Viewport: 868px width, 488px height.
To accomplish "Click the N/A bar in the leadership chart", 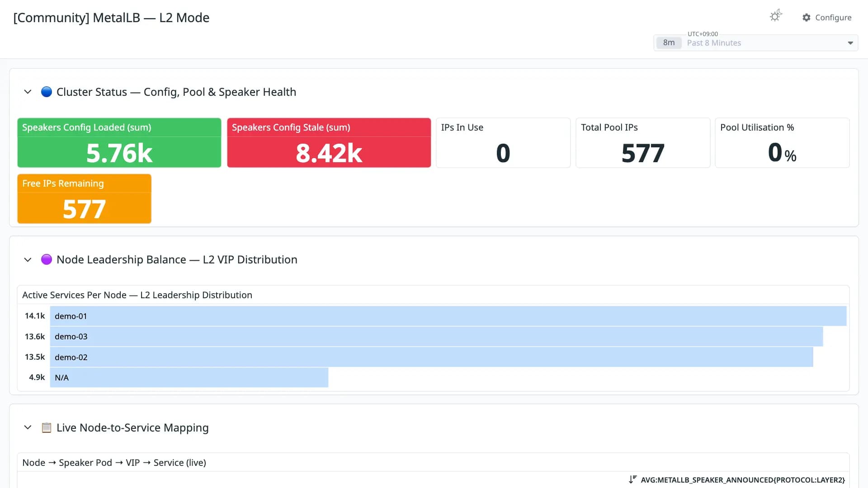I will pos(189,378).
